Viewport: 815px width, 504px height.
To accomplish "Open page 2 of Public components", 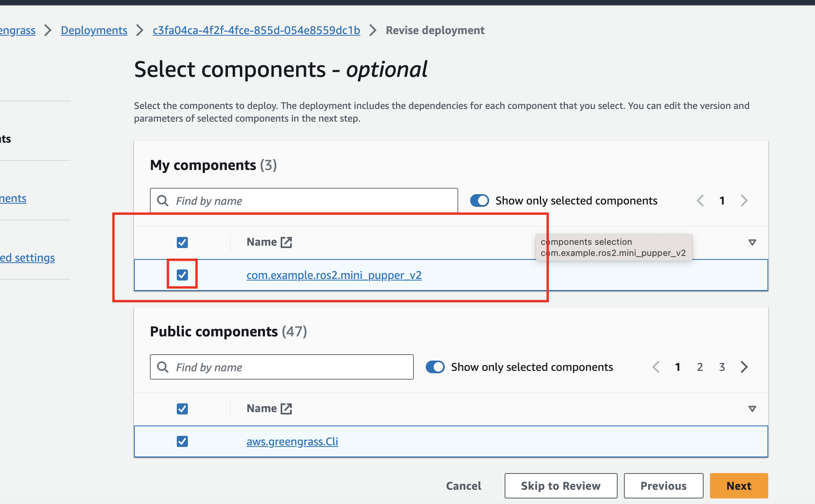I will click(700, 367).
